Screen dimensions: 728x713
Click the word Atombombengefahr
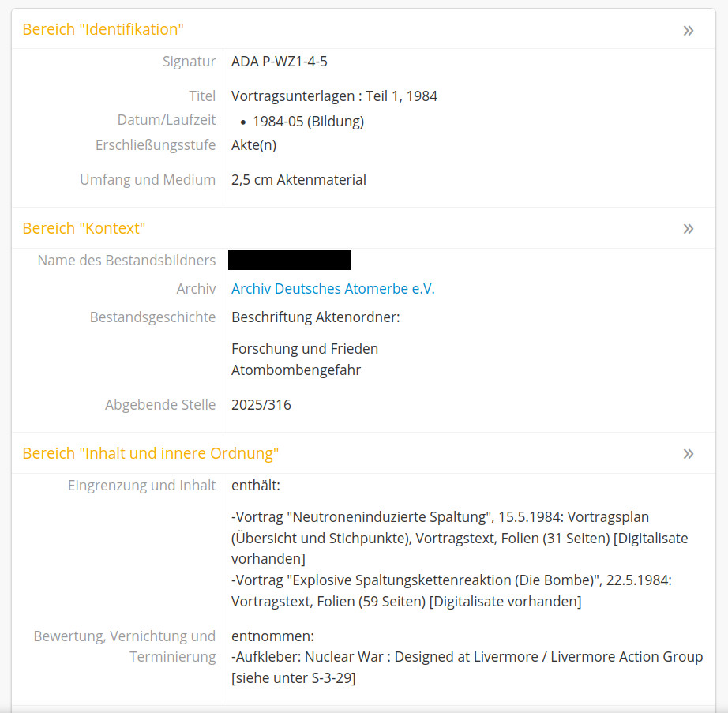tap(296, 370)
